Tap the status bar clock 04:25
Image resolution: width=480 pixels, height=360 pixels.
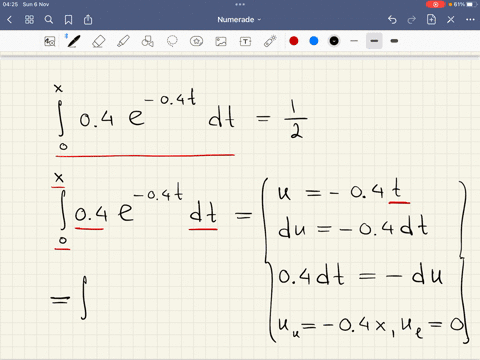(x=10, y=4)
